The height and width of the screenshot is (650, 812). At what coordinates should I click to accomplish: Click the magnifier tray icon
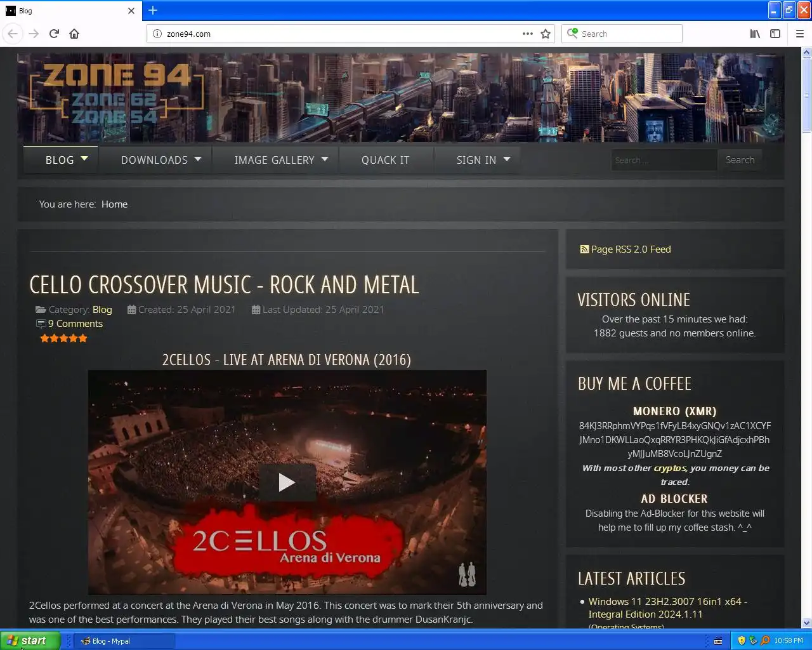[765, 640]
